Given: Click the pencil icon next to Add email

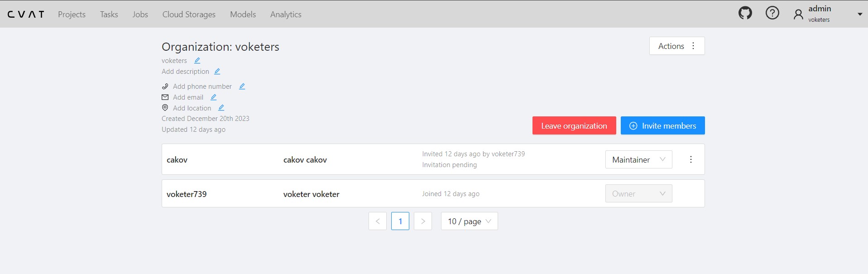Looking at the screenshot, I should (213, 97).
